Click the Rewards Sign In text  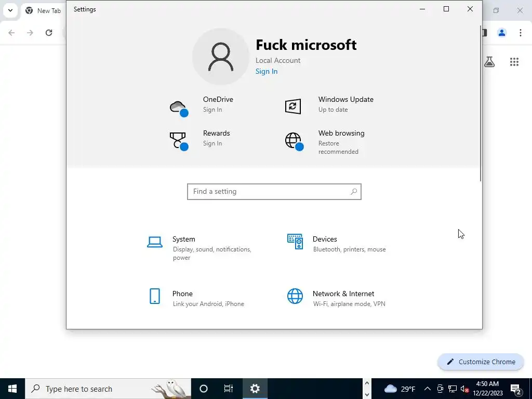tap(212, 143)
